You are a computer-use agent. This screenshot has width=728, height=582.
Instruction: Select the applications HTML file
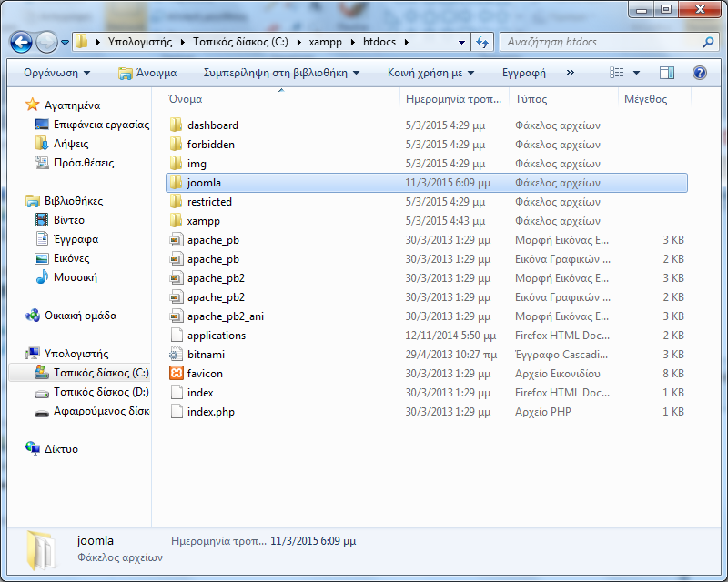426,336
